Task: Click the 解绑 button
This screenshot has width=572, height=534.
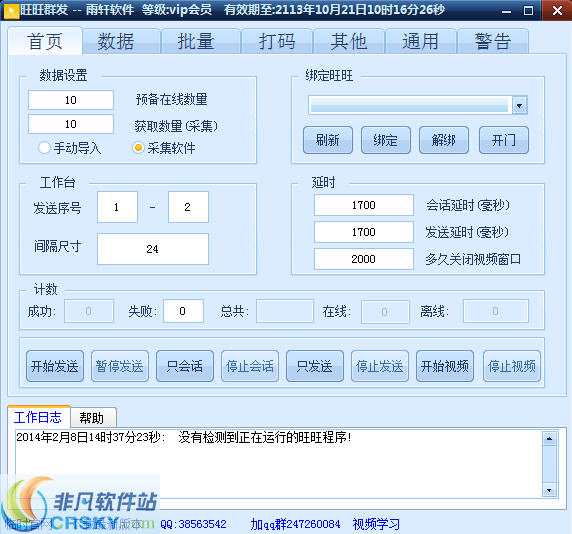Action: 444,140
